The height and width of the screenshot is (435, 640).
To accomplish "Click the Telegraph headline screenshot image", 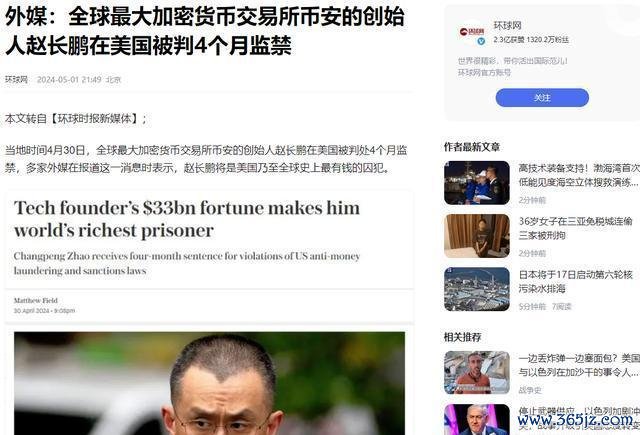I will tap(209, 255).
